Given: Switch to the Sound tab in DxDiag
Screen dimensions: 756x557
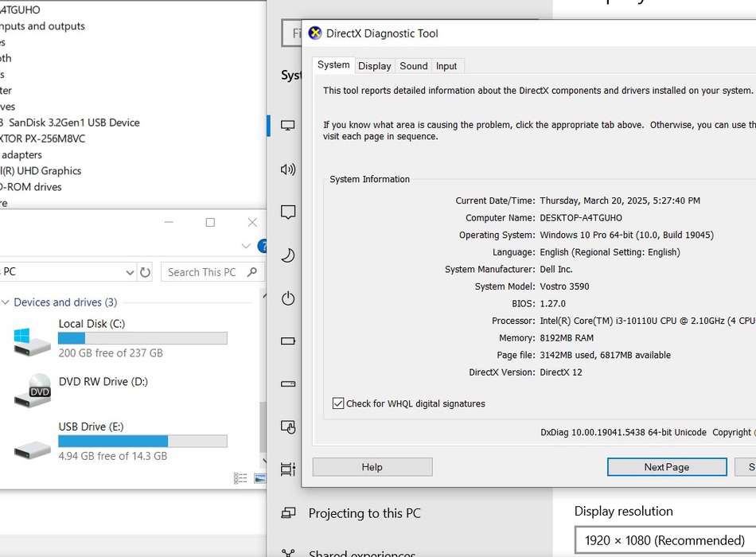Looking at the screenshot, I should coord(413,66).
